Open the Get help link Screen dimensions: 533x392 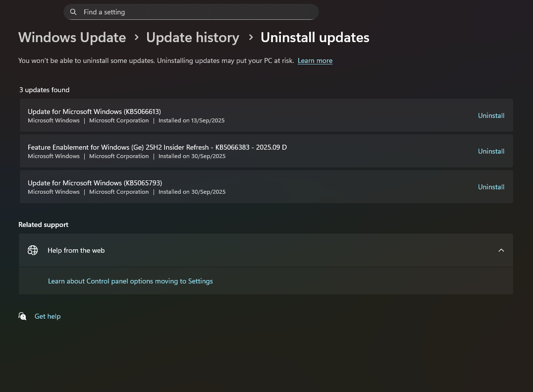click(x=48, y=316)
